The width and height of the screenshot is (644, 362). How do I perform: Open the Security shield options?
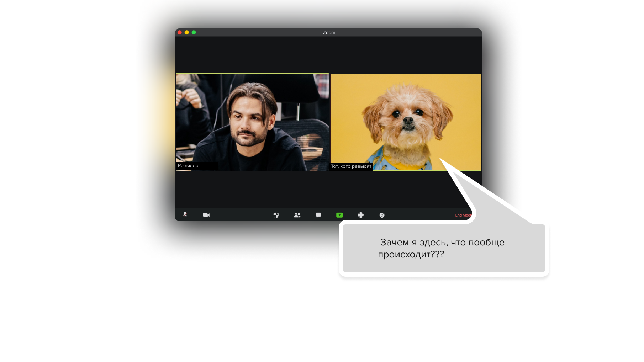pyautogui.click(x=276, y=215)
